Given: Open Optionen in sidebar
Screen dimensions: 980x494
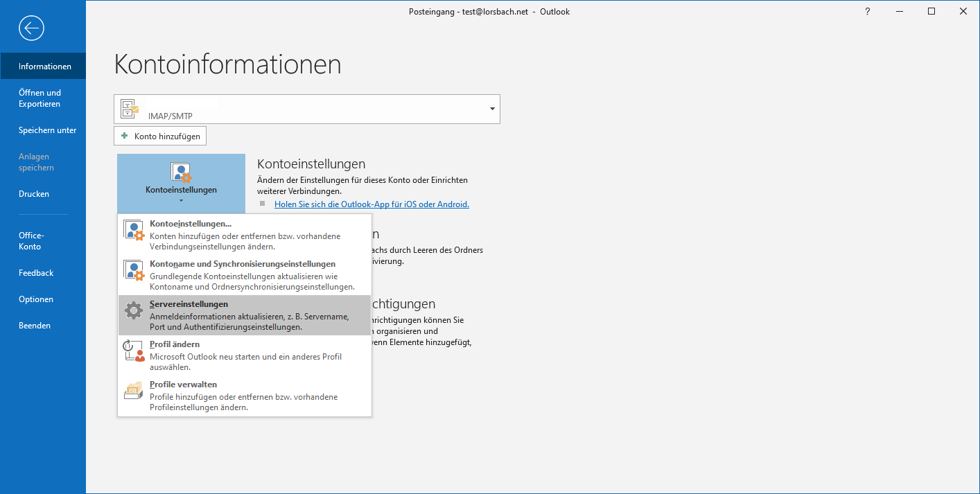Looking at the screenshot, I should (43, 299).
